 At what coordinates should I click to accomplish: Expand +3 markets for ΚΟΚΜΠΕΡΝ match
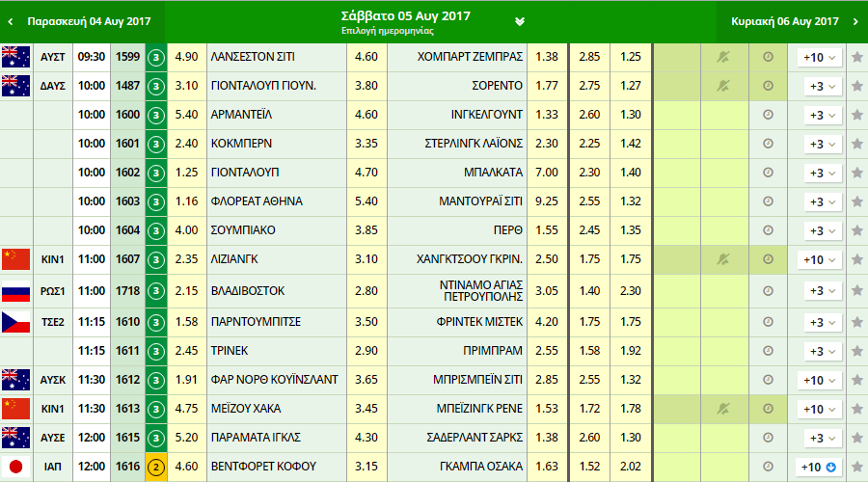point(820,144)
